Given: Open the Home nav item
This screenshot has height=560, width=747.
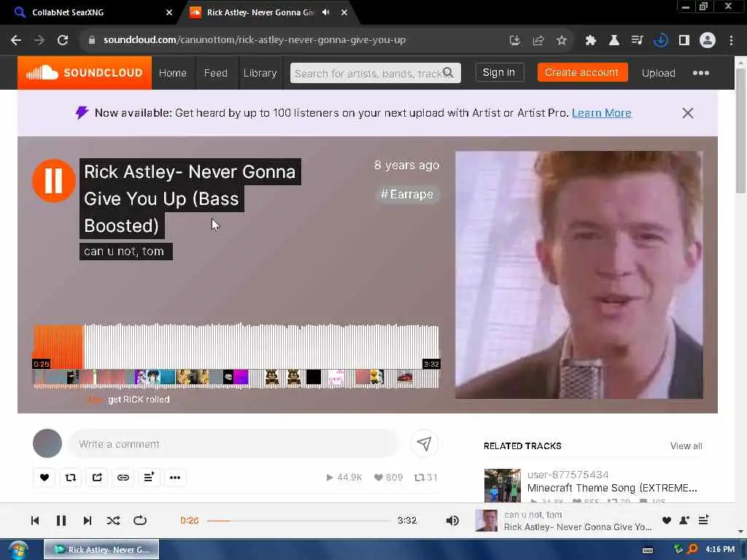Looking at the screenshot, I should click(x=172, y=73).
